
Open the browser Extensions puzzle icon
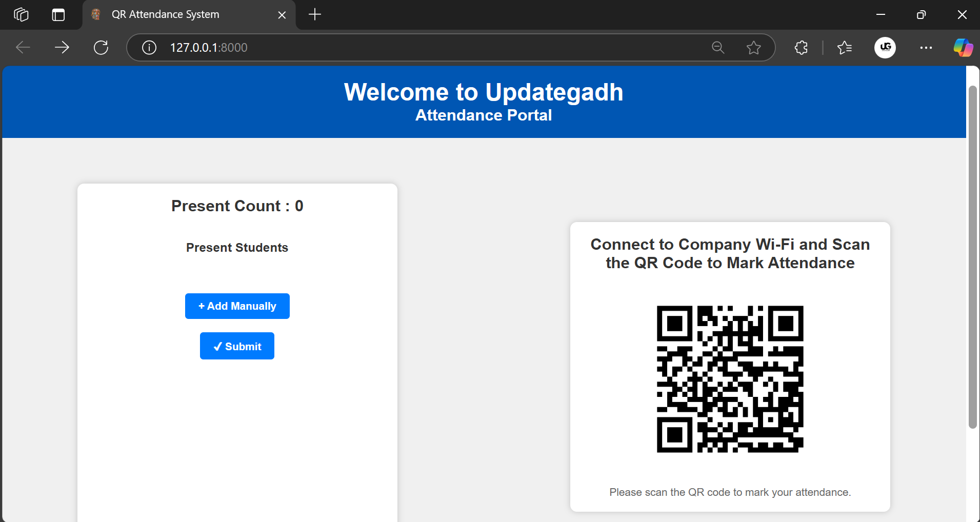801,48
